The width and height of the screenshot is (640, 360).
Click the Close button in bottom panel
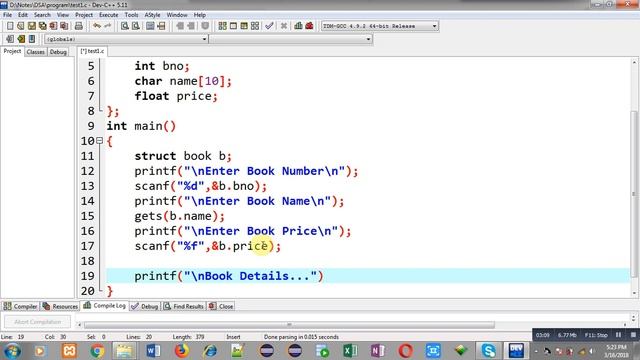(x=221, y=306)
